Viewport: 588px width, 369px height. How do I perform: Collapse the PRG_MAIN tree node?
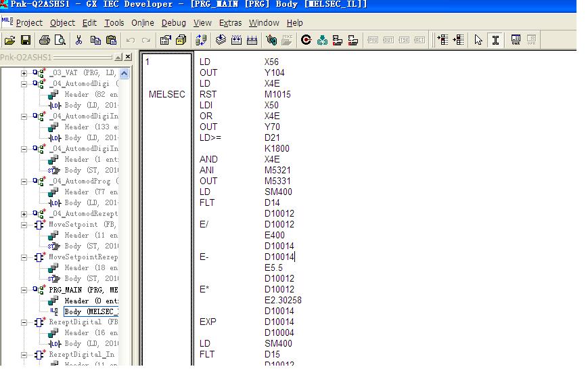(24, 290)
